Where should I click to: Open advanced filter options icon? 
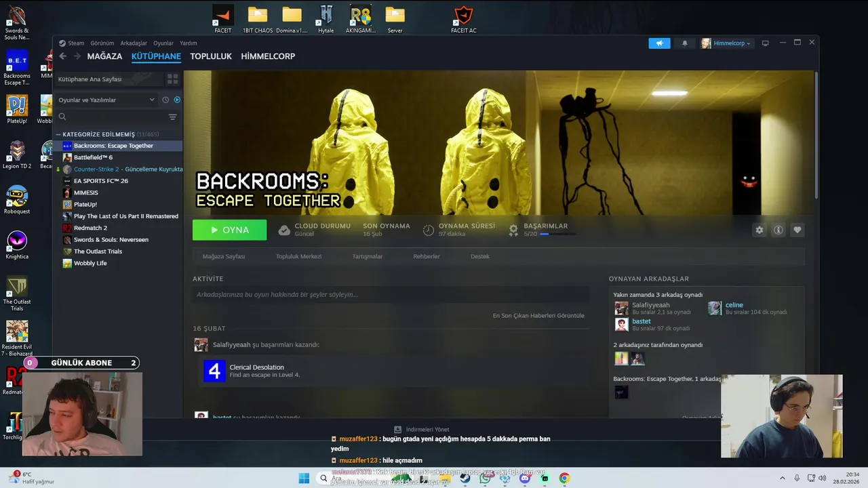coord(172,117)
